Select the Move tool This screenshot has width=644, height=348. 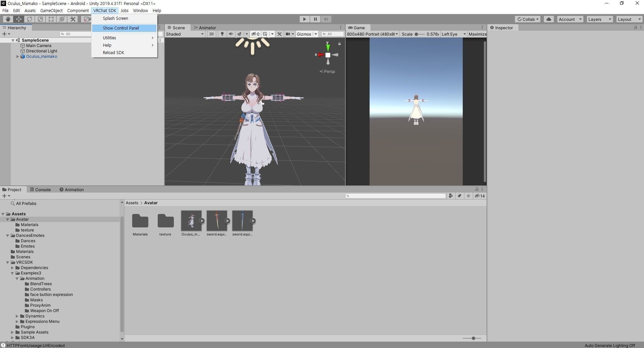pyautogui.click(x=19, y=19)
